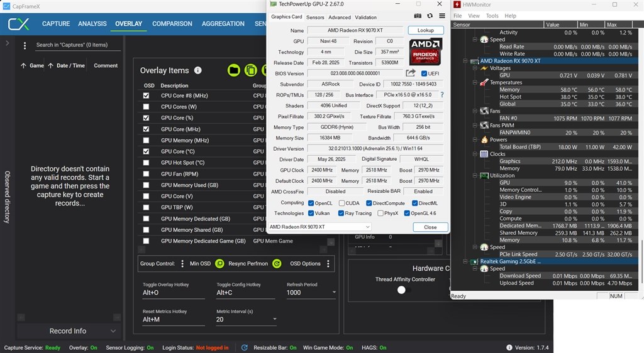Collapse the Voltages tree node in HWMonitor
The image size is (644, 353).
(x=475, y=68)
